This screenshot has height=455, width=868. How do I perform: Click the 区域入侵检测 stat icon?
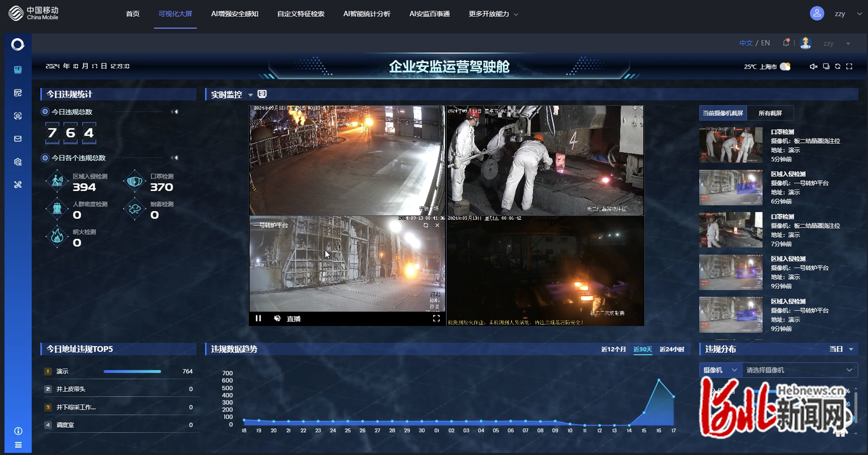click(x=57, y=181)
